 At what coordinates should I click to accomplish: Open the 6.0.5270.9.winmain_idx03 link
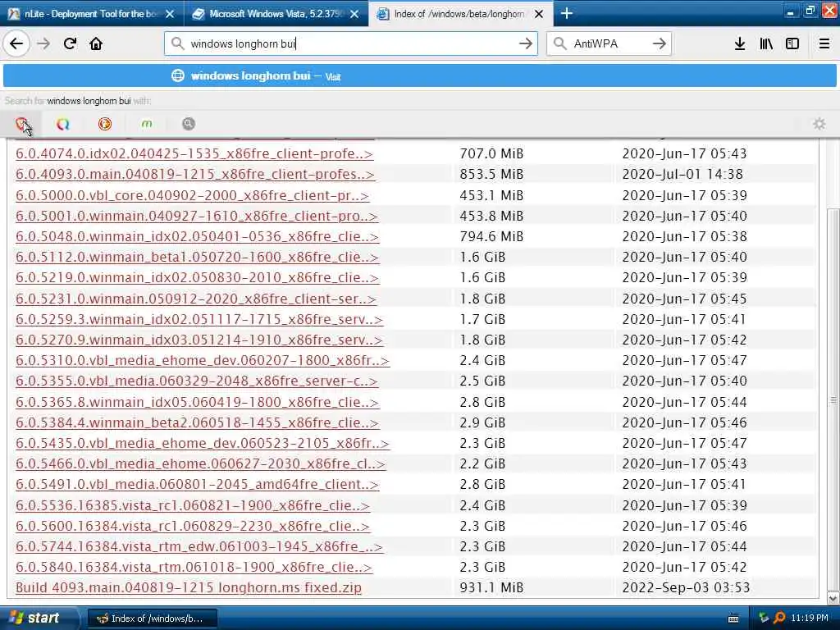coord(199,340)
